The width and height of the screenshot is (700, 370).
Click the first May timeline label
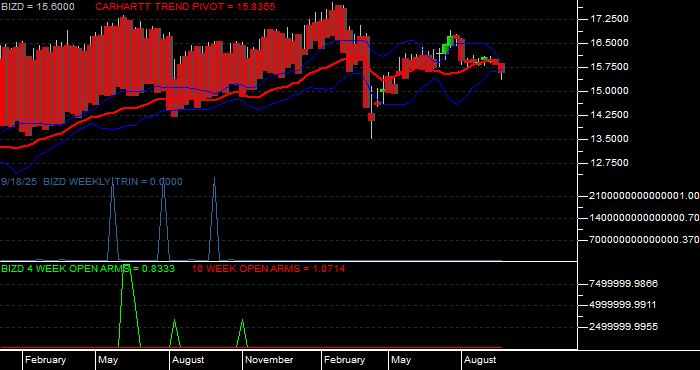point(108,360)
